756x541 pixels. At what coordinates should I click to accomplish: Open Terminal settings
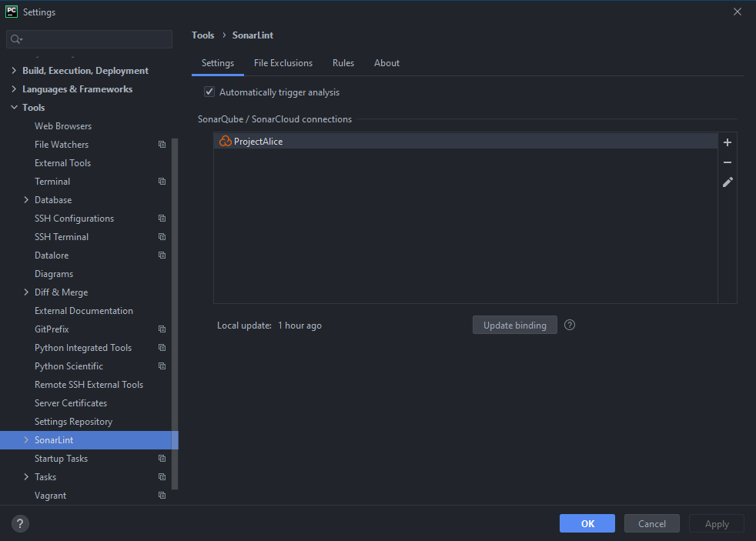click(52, 181)
